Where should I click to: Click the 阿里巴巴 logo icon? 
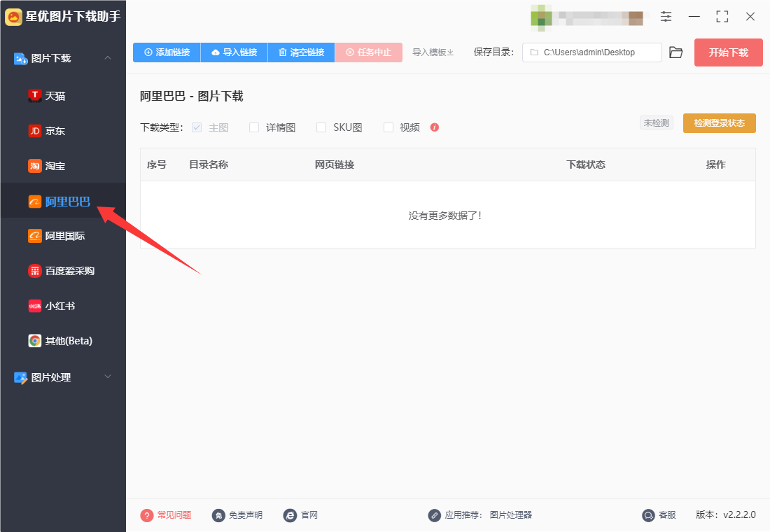click(x=35, y=202)
